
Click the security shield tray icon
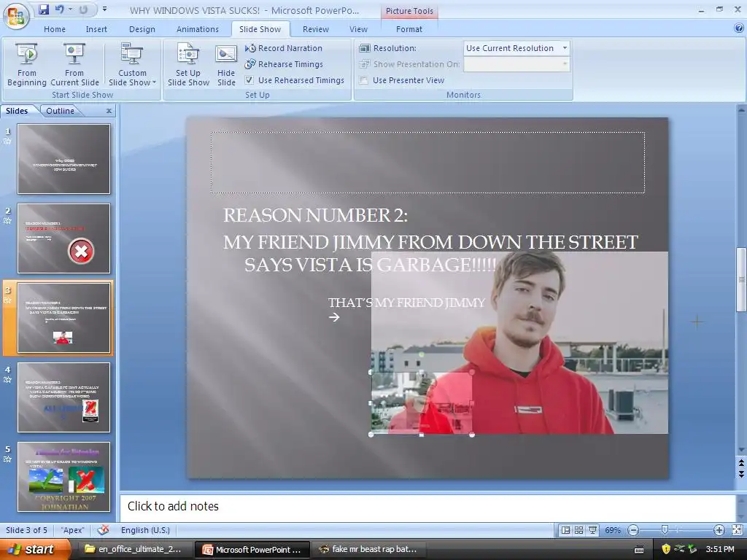click(666, 549)
